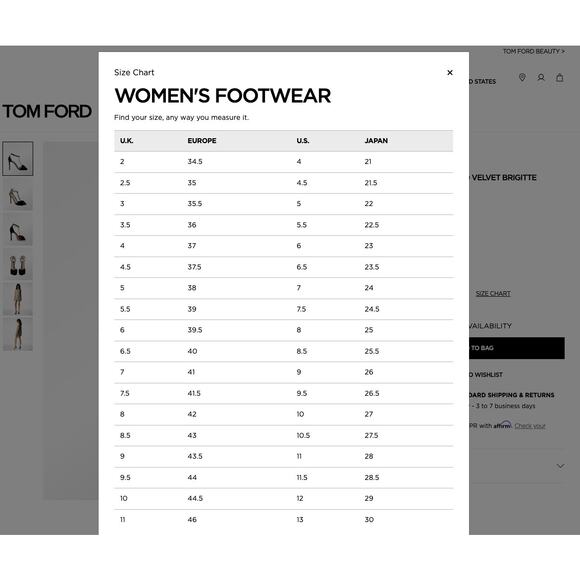Select the first model photo thumbnail

pos(18,299)
